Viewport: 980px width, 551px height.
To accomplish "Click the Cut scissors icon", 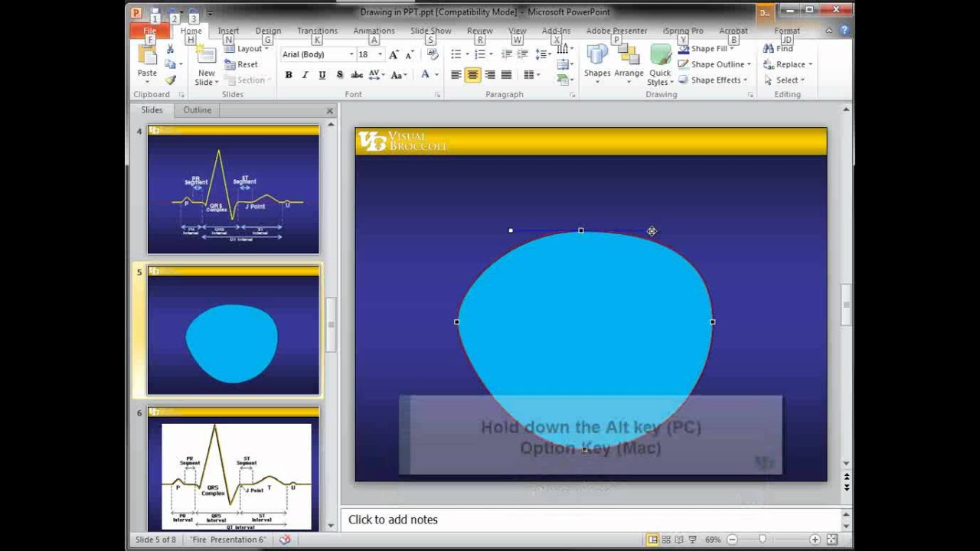I will 170,50.
